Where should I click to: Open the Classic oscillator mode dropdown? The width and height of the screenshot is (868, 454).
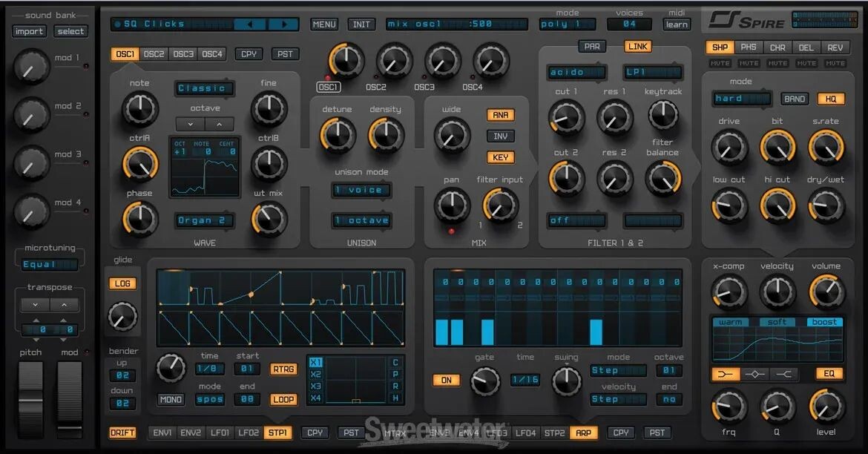click(x=204, y=88)
